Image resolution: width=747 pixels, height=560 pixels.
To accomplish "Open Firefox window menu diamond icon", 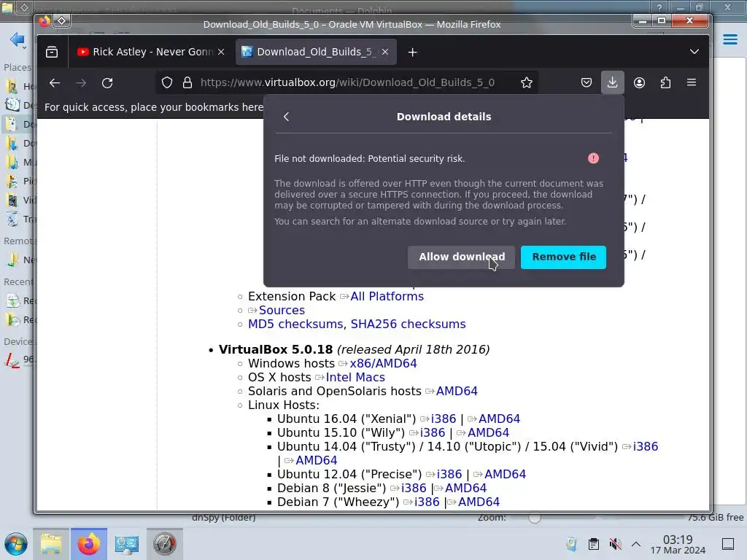I will (x=62, y=20).
